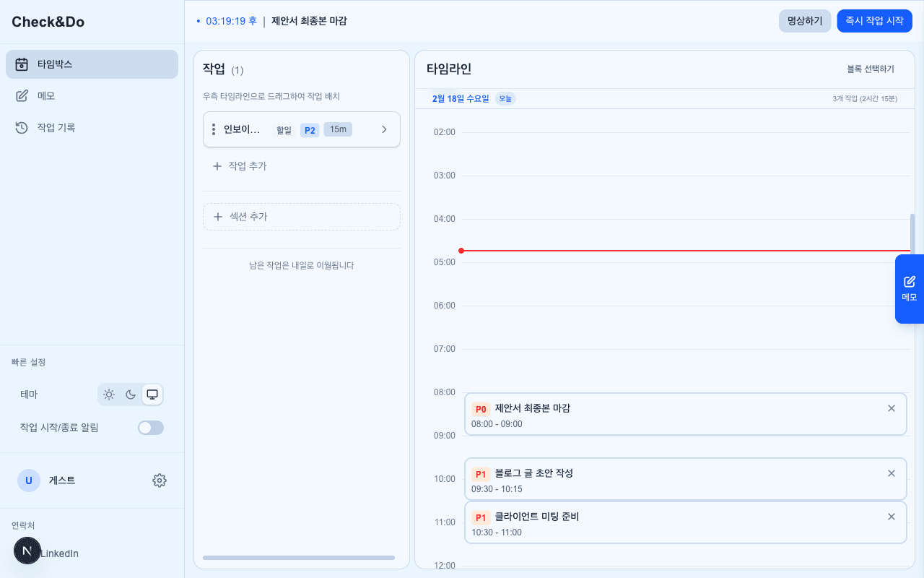Select the system theme monitor icon

[152, 394]
